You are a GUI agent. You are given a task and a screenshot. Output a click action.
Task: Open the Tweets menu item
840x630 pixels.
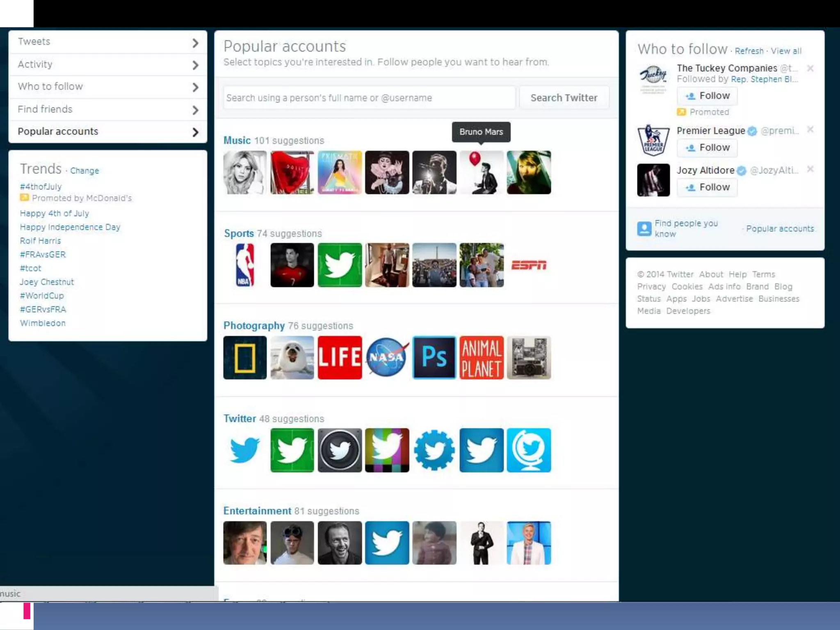107,42
